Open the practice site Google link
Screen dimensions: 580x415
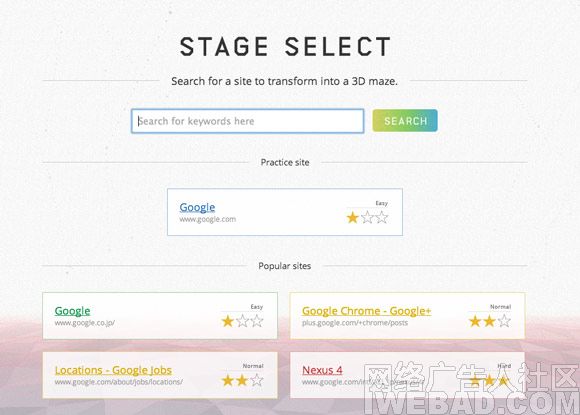pyautogui.click(x=197, y=207)
